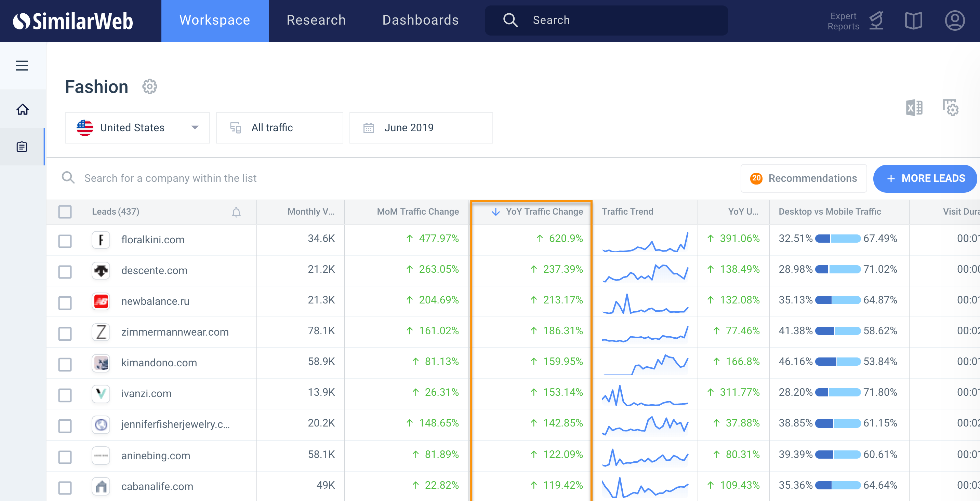Click ivanzi.com desktop vs mobile bar
Viewport: 980px width, 501px height.
838,392
